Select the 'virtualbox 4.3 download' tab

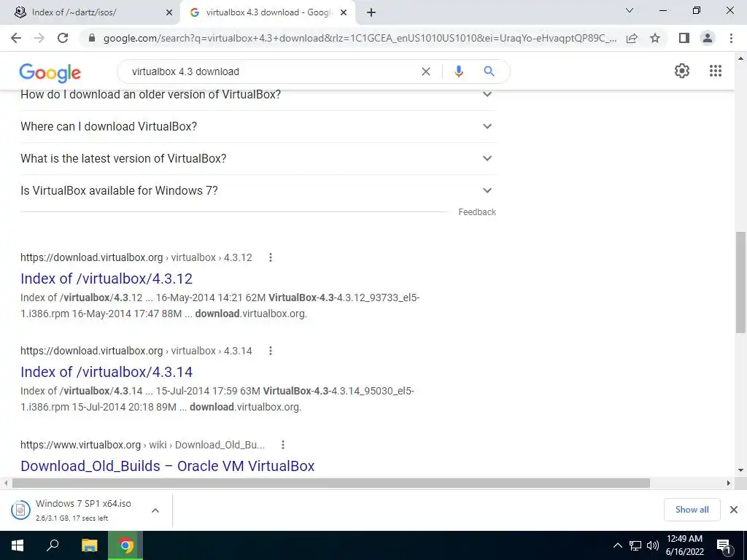268,12
